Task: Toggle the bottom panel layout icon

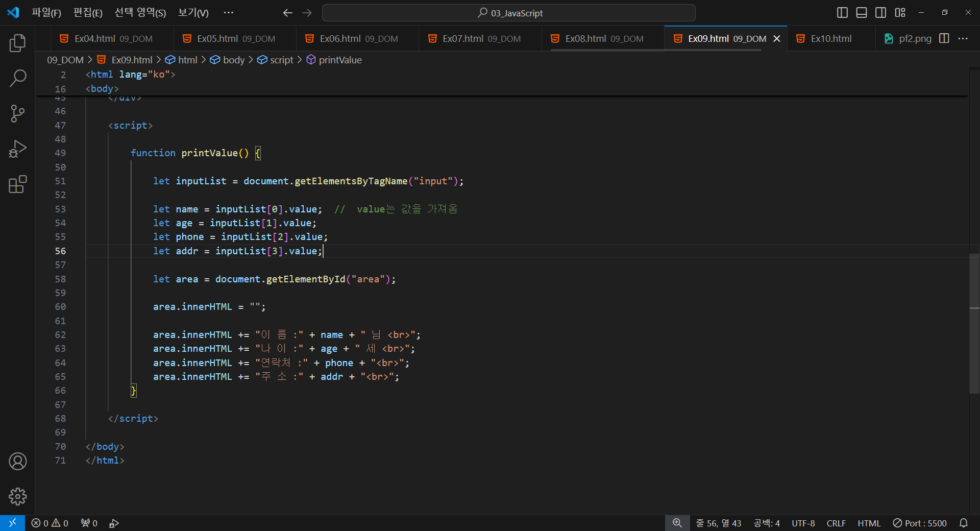Action: point(862,13)
